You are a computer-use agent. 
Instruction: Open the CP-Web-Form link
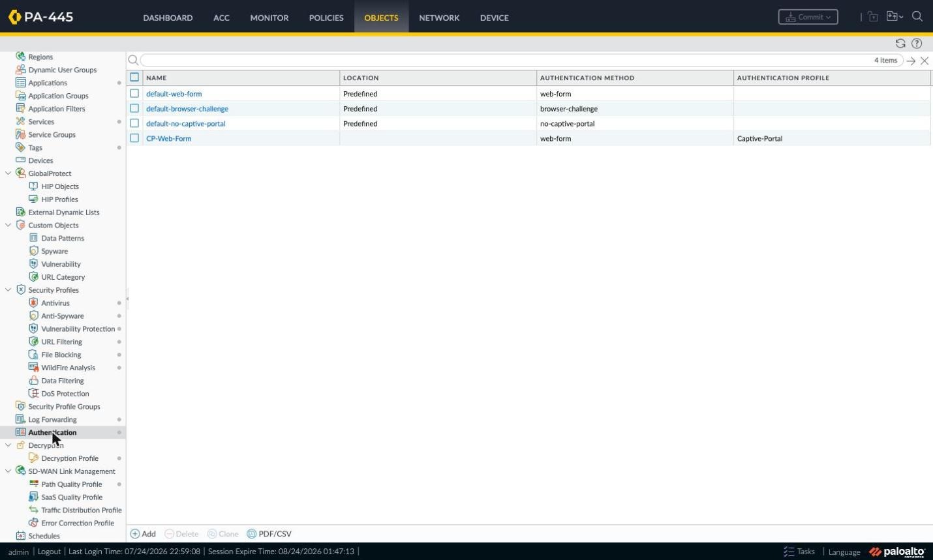point(169,138)
